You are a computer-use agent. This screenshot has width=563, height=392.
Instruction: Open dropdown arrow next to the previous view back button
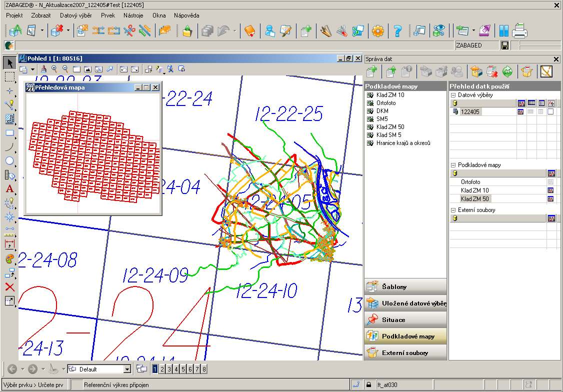tap(22, 368)
